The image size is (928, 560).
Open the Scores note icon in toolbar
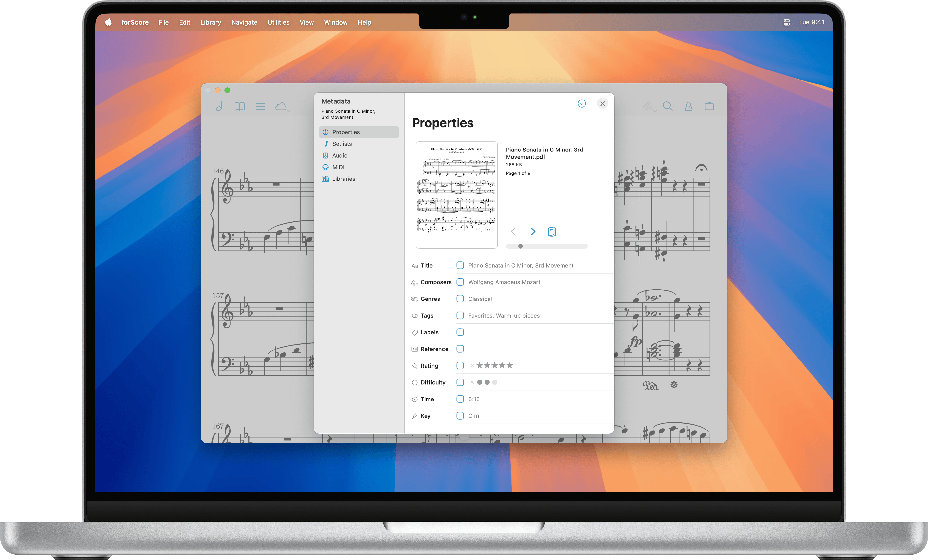point(219,107)
